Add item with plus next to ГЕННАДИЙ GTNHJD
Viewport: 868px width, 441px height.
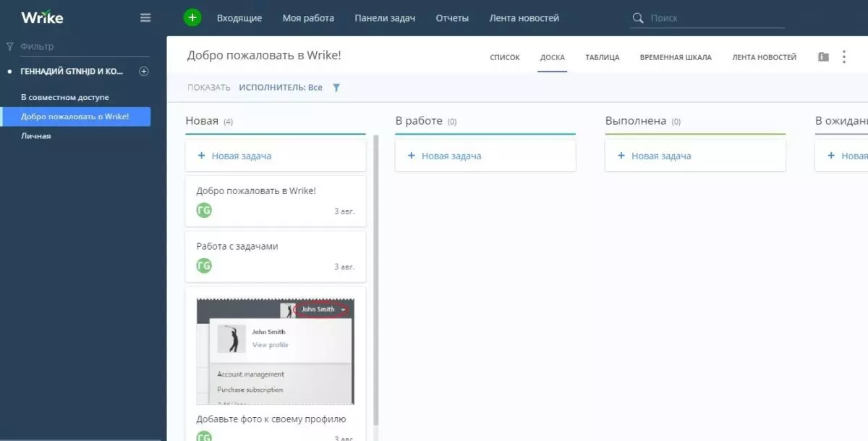[x=143, y=71]
